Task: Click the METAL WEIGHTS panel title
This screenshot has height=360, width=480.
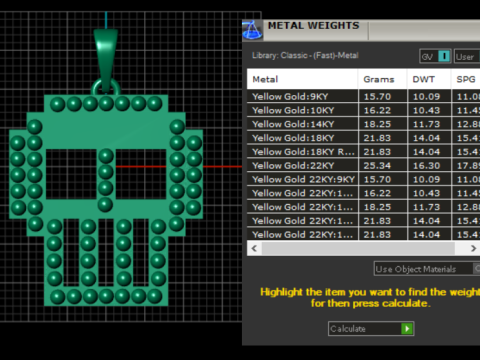Action: pos(314,26)
